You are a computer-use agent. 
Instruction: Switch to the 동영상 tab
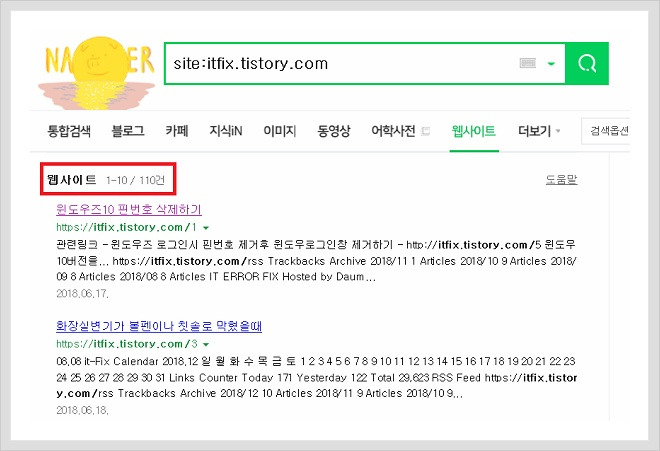(334, 131)
